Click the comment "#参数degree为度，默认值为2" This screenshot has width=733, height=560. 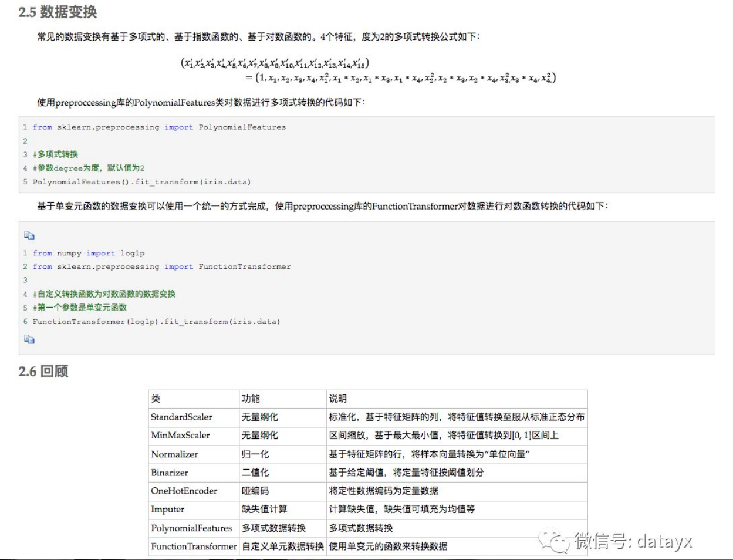click(x=89, y=168)
